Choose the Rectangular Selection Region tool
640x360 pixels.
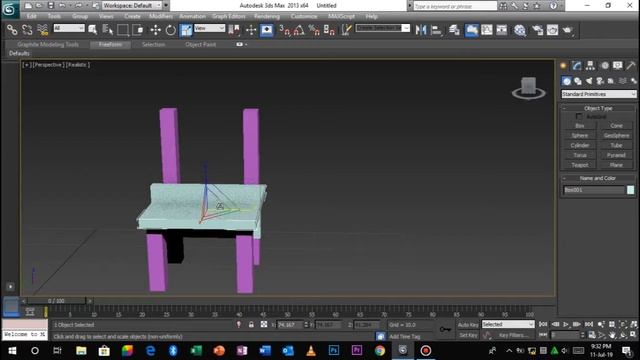[122, 30]
